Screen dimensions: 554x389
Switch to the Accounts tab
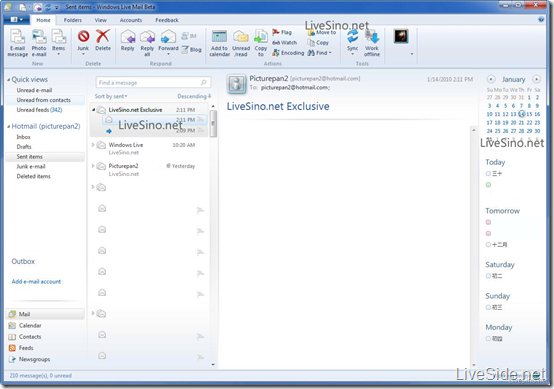point(131,20)
